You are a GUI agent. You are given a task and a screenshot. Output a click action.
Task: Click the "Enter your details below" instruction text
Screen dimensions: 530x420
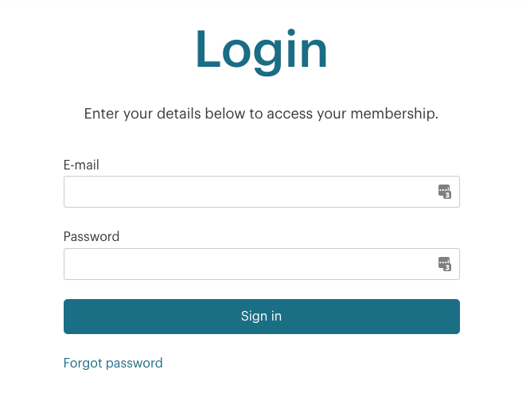click(261, 114)
